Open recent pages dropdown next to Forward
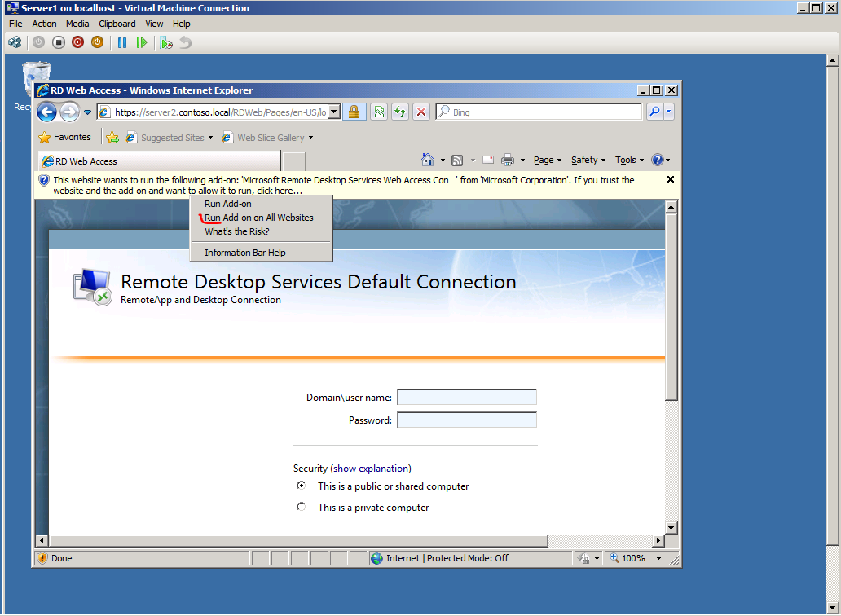The width and height of the screenshot is (841, 616). pos(87,112)
